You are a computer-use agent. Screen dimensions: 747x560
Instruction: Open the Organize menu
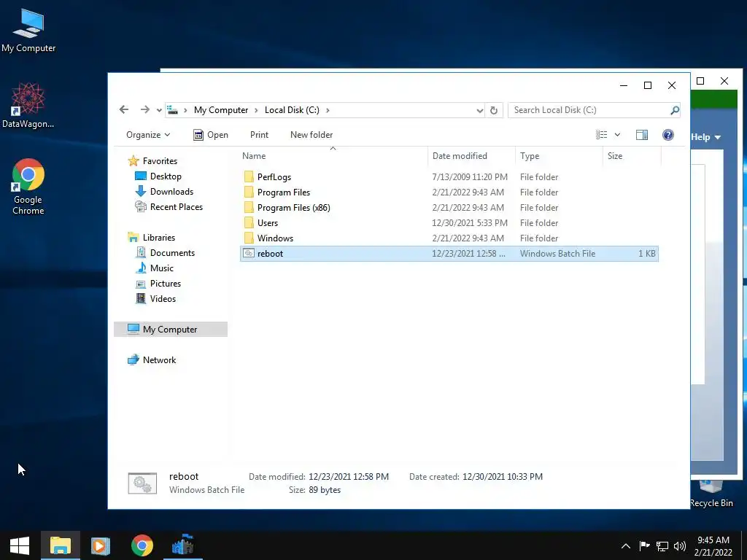click(x=147, y=135)
